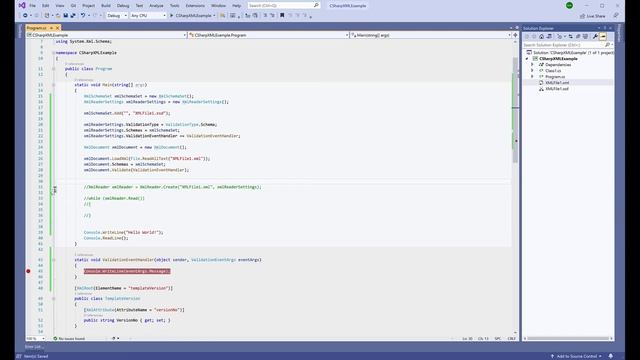The height and width of the screenshot is (360, 640).
Task: Open the Project menu
Action: pos(88,6)
